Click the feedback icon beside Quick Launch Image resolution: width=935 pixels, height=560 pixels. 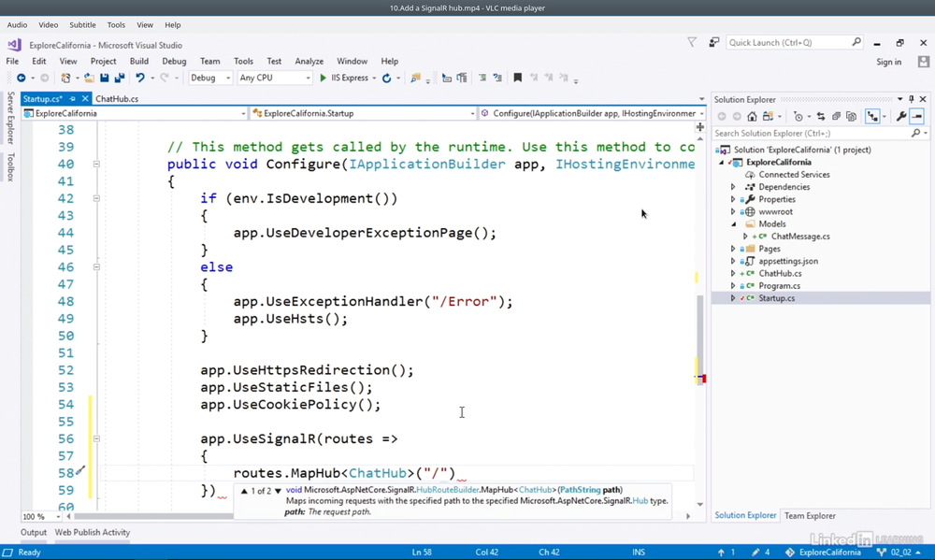pos(713,42)
